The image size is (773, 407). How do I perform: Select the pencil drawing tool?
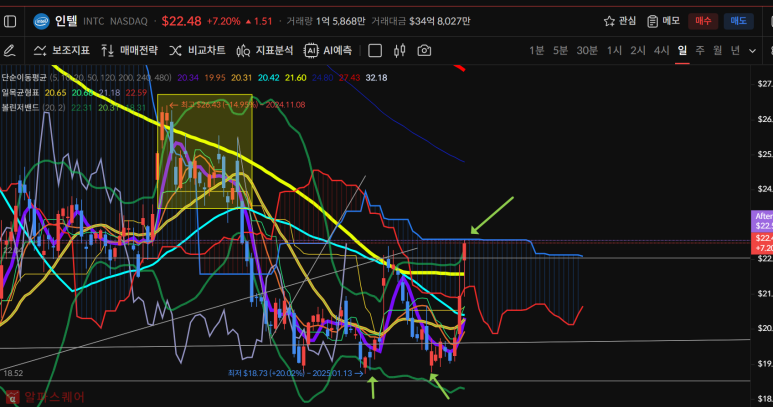click(x=9, y=50)
